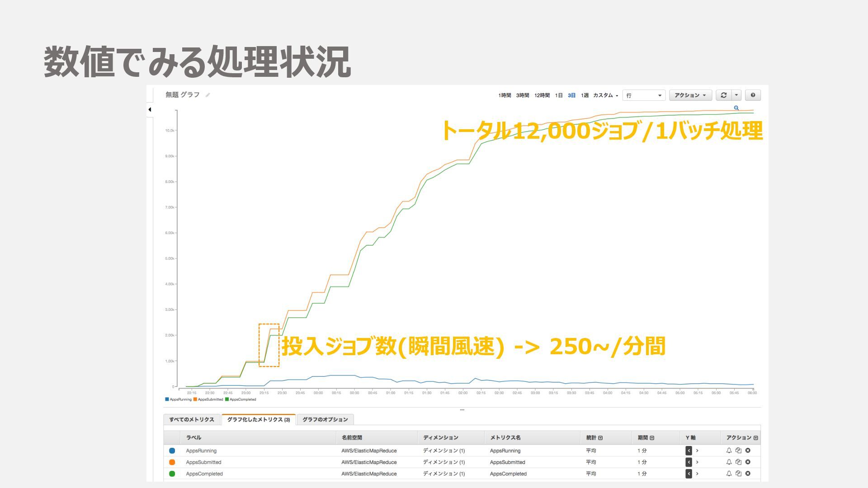Duplicate the AppsSubmitted metric with copy icon

[x=738, y=462]
